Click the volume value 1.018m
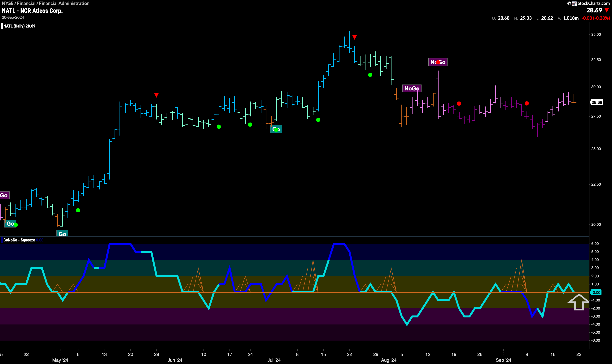The width and height of the screenshot is (612, 364). (571, 18)
